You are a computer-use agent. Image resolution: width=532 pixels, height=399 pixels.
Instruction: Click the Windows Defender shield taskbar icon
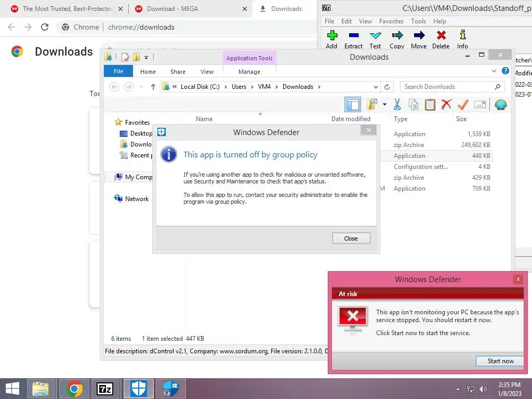point(138,389)
